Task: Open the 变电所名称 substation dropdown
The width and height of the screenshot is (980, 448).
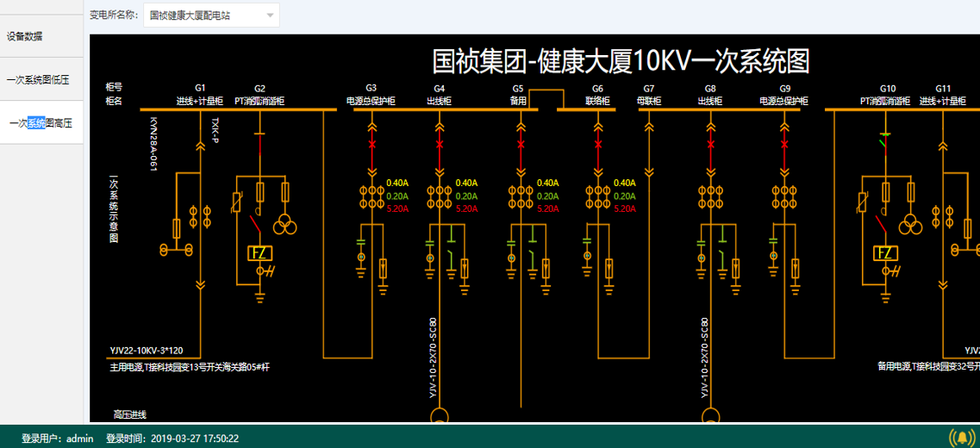Action: click(x=210, y=15)
